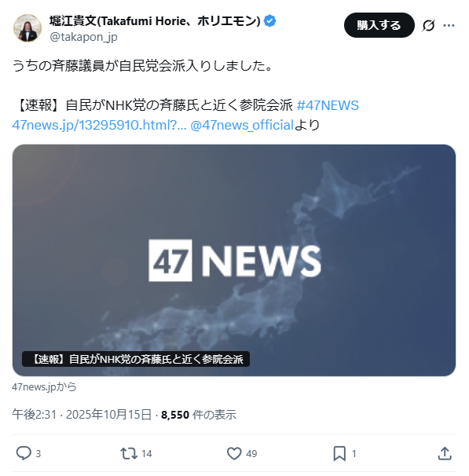
Task: Open Takafumi Horie's profile avatar
Action: 27,28
